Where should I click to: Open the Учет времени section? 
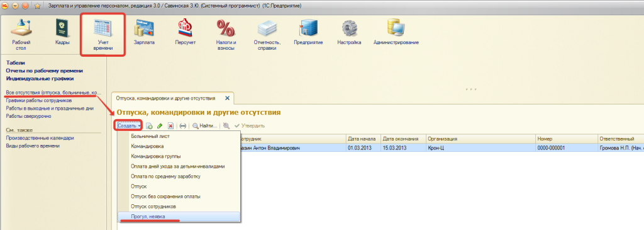coord(103,35)
